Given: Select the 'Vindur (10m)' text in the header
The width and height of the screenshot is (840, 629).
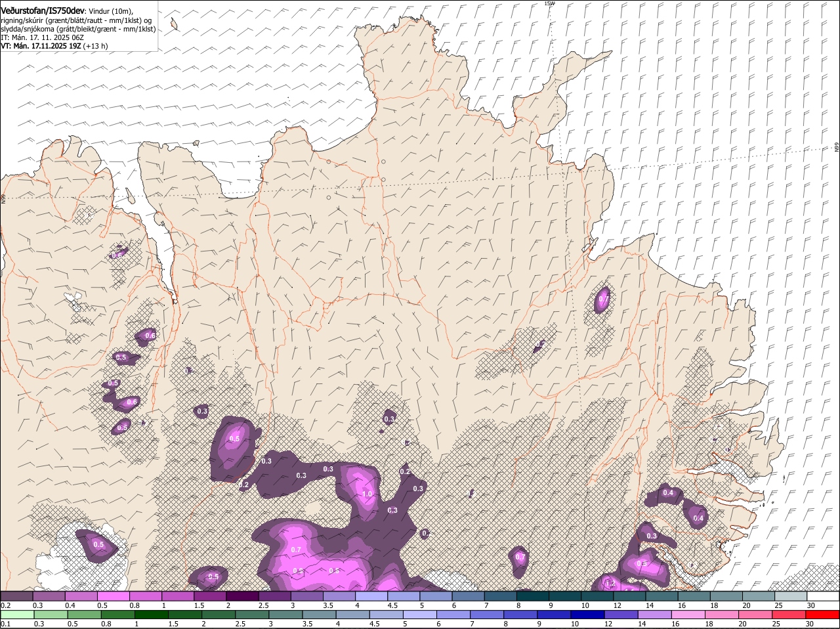Looking at the screenshot, I should pos(110,12).
